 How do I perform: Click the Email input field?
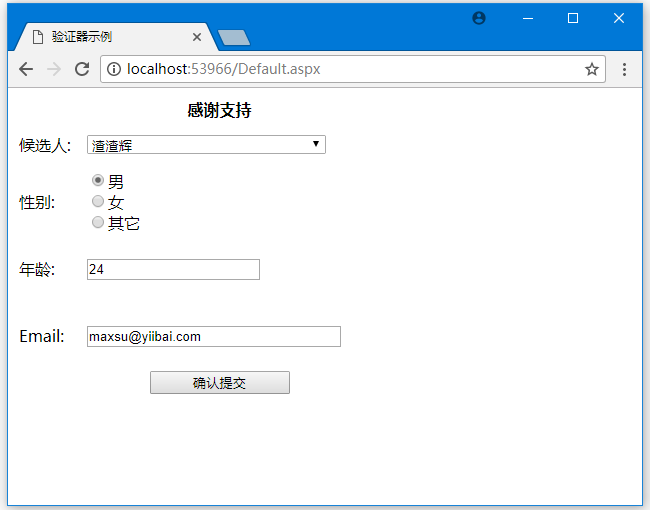point(213,337)
